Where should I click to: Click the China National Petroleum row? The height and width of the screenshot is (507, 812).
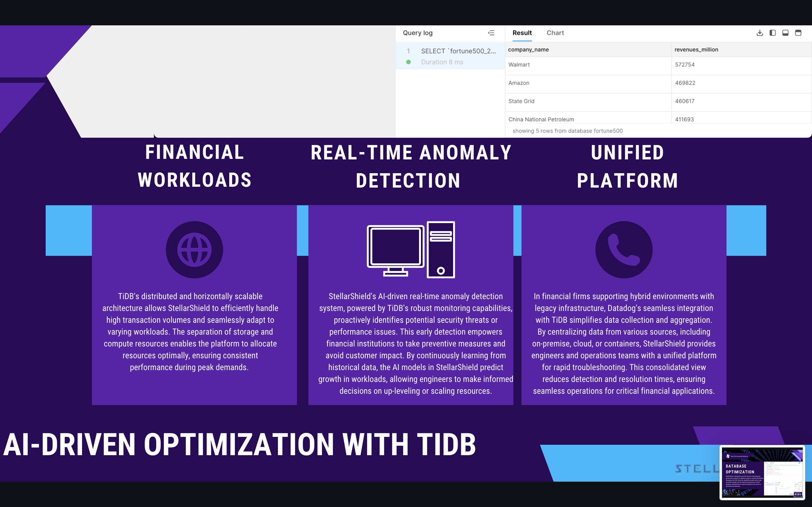[x=541, y=119]
